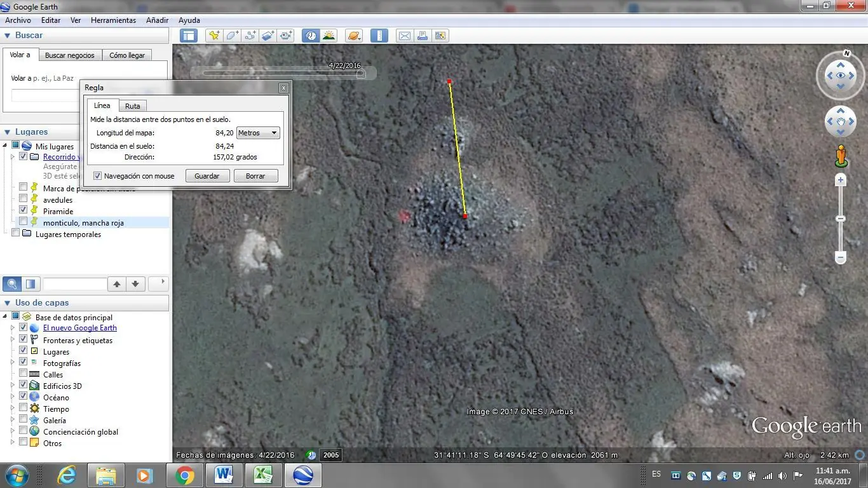Viewport: 868px width, 488px height.
Task: Click the Move joystick hand control
Action: click(x=841, y=122)
